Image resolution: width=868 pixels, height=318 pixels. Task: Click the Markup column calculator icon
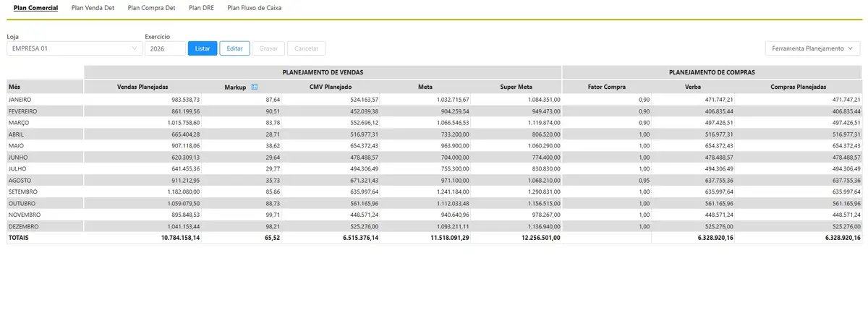[254, 87]
